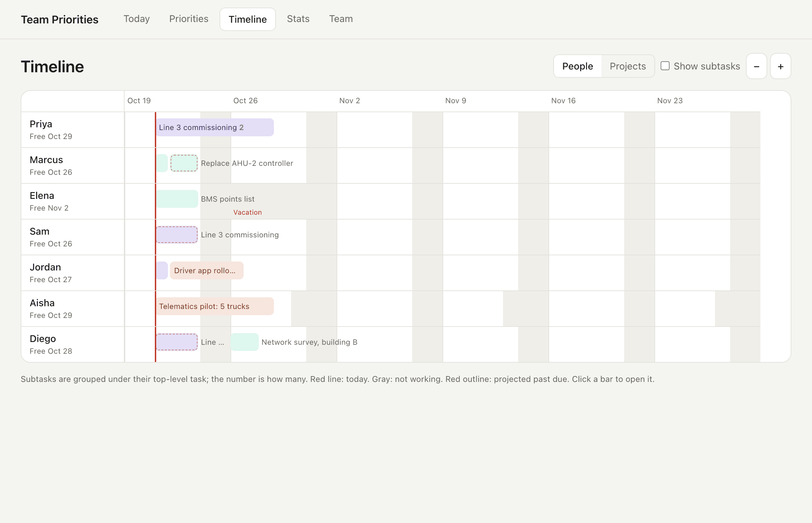The image size is (812, 523).
Task: Click Sam's Line 3 commissioning label
Action: click(x=240, y=235)
